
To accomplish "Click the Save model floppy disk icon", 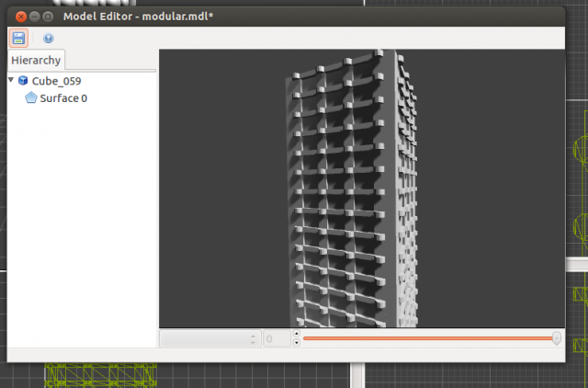I will (18, 38).
